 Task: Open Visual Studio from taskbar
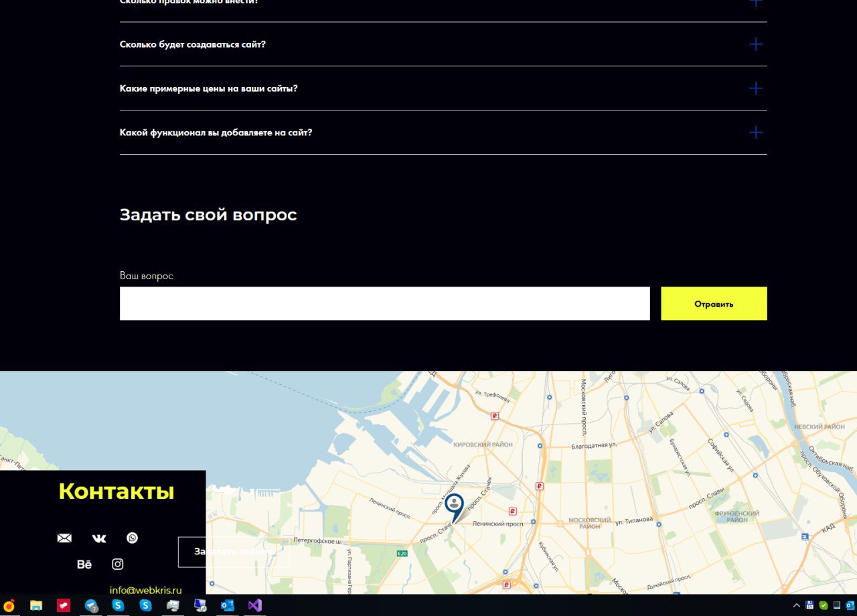pyautogui.click(x=255, y=605)
